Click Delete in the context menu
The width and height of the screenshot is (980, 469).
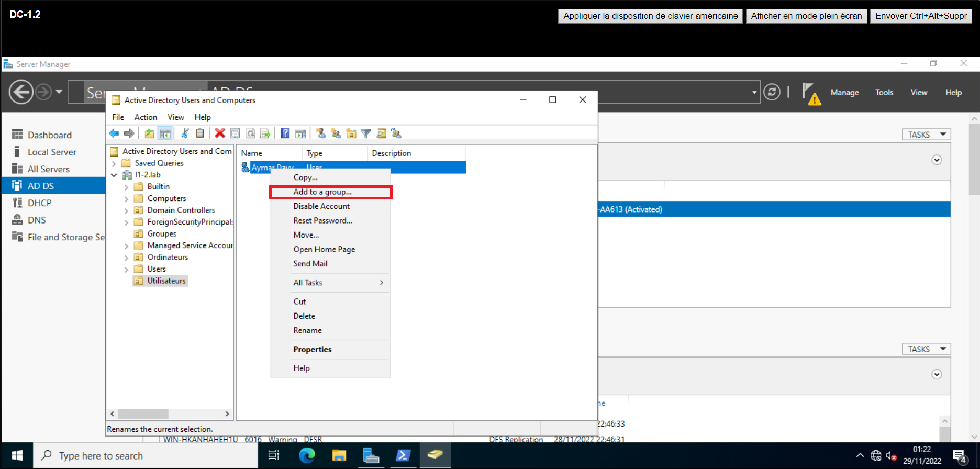[331, 316]
